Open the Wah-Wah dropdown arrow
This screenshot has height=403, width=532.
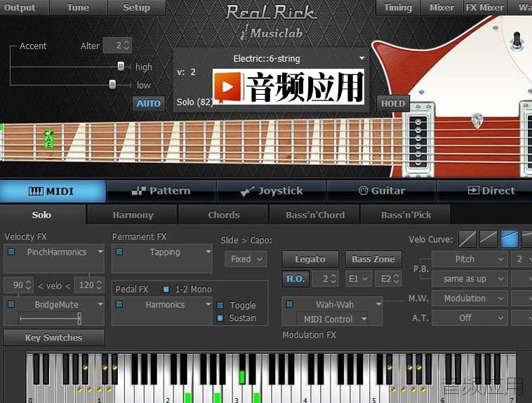(x=378, y=304)
